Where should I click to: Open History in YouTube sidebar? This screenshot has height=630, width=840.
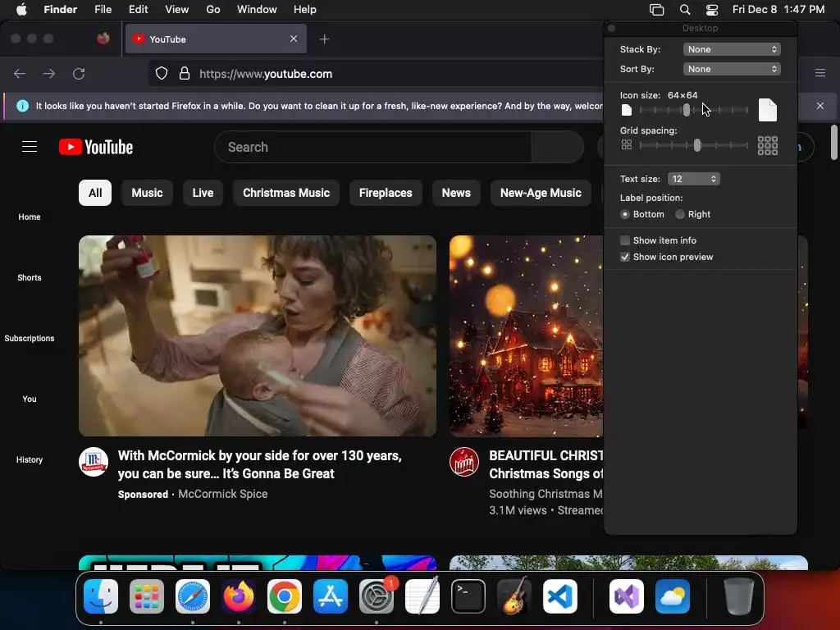coord(30,459)
